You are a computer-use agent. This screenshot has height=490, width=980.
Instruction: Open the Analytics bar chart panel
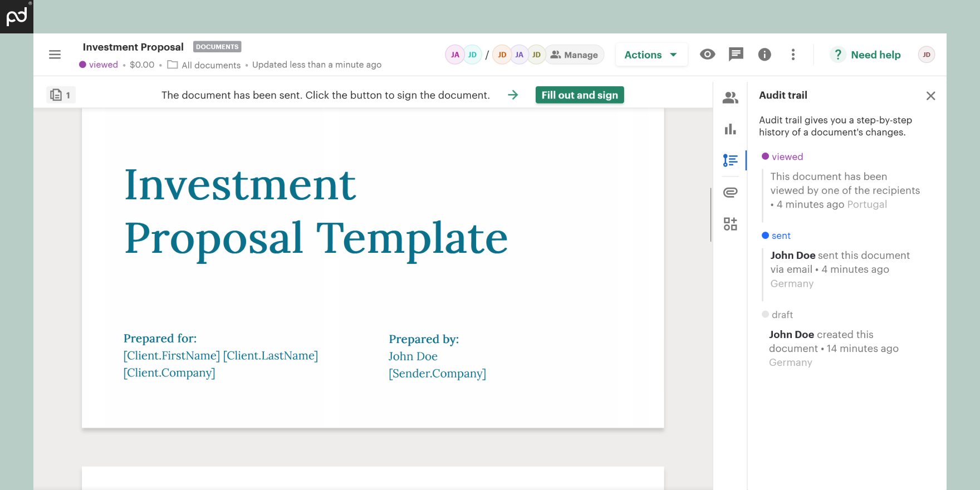click(730, 129)
